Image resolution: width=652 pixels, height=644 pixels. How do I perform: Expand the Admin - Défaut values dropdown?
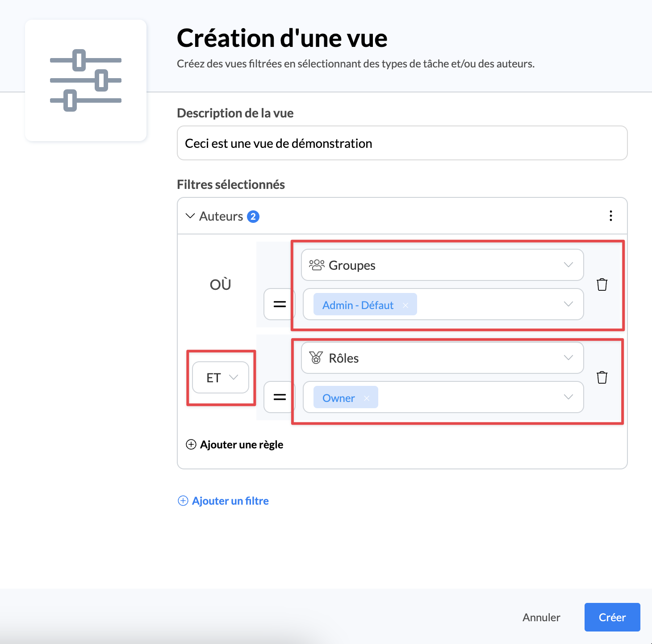coord(568,304)
